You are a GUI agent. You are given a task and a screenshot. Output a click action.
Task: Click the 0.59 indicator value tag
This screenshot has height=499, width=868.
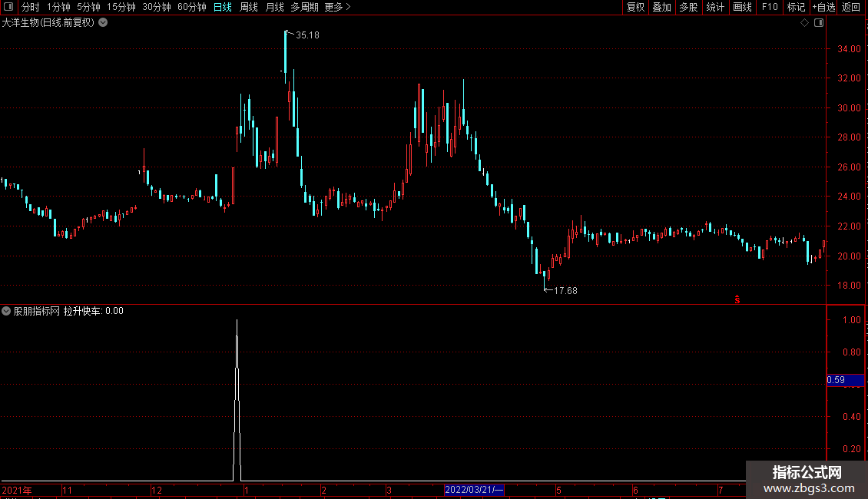pos(845,380)
